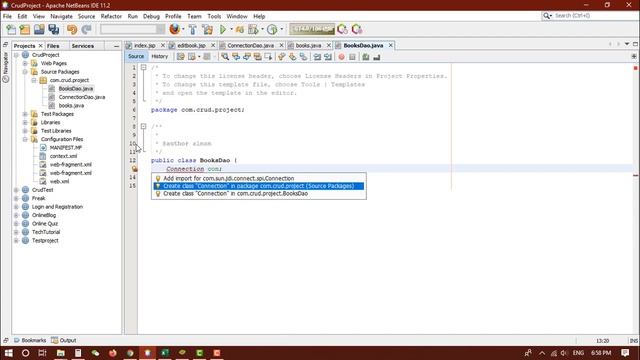640x360 pixels.
Task: Click the first garbage collection icon after memory bar
Action: [342, 29]
